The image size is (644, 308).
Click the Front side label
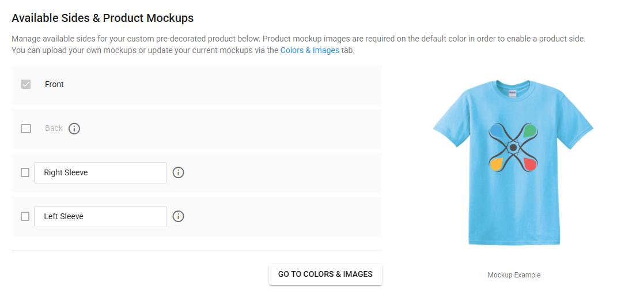(54, 84)
